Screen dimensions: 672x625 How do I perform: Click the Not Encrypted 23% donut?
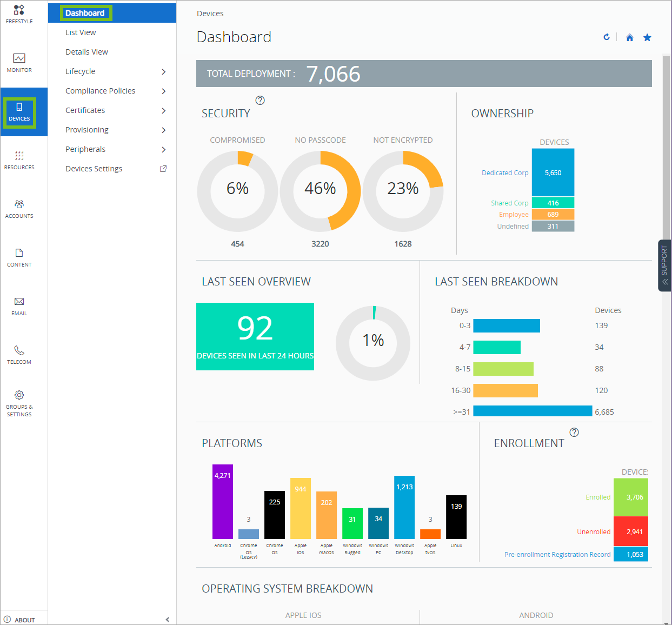pos(403,191)
